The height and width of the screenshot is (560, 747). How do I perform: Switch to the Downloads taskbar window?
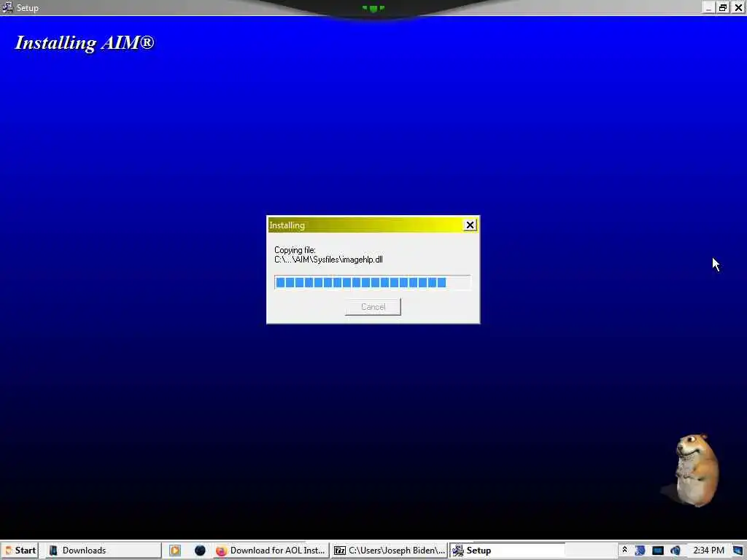click(x=104, y=550)
